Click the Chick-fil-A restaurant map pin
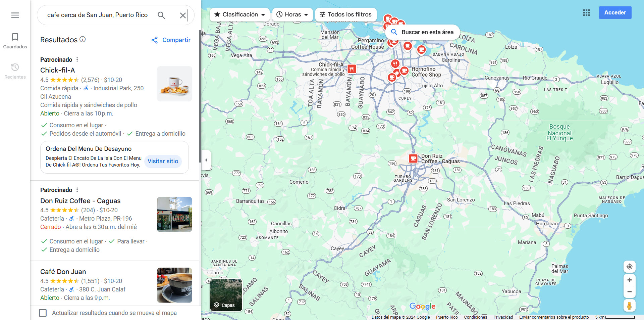Image resolution: width=644 pixels, height=320 pixels. 352,69
